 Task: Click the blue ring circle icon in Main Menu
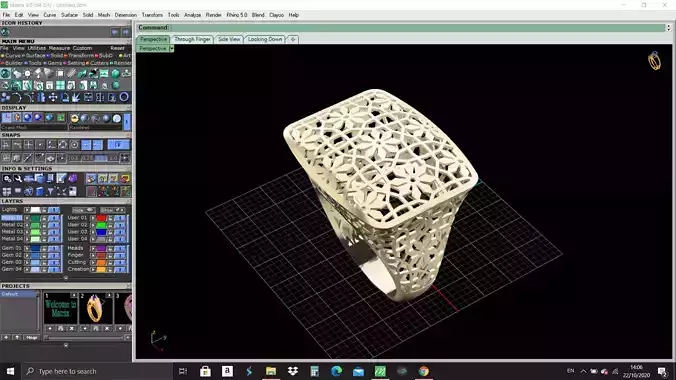click(124, 97)
